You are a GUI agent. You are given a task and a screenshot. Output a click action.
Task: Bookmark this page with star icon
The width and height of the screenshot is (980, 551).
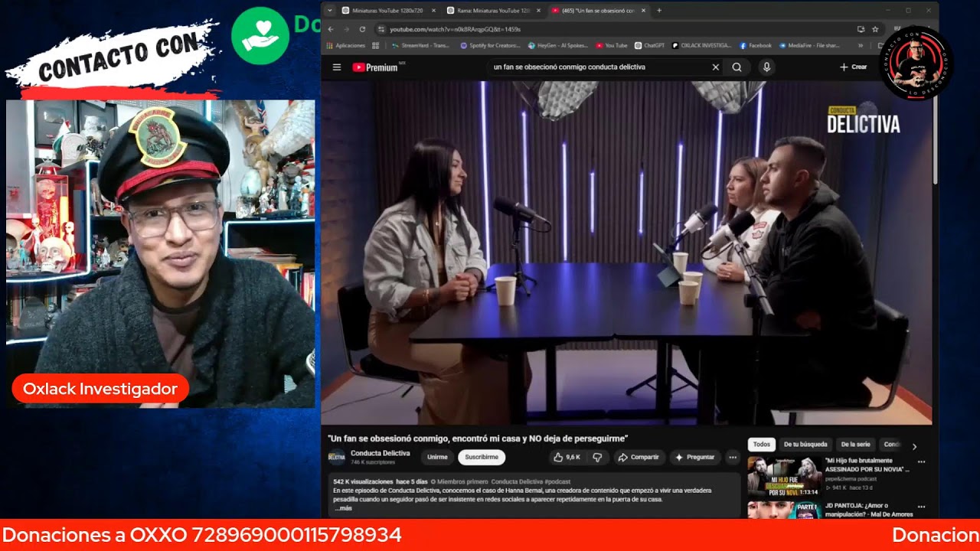tap(875, 29)
